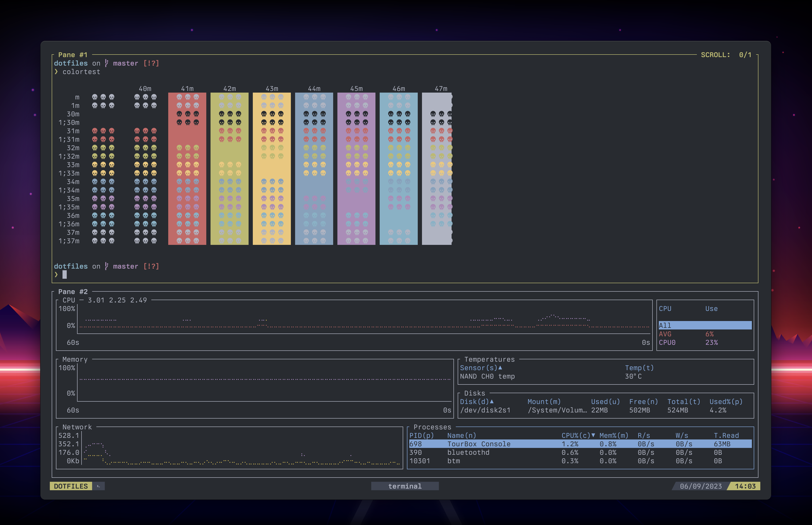The height and width of the screenshot is (525, 812).
Task: Click the 1;37m row label
Action: (69, 241)
